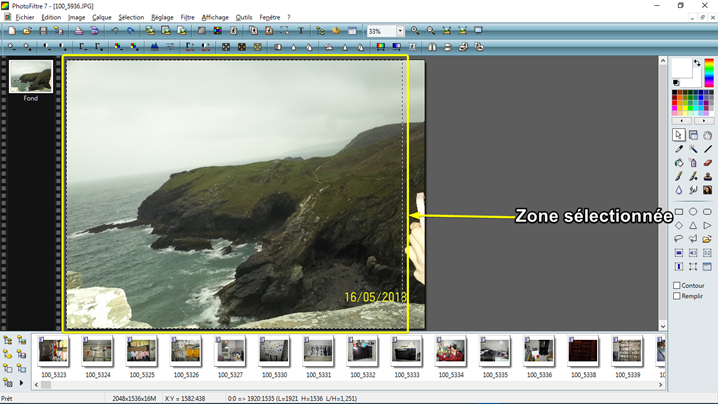Open the Calque menu
Image resolution: width=718 pixels, height=404 pixels.
[x=102, y=17]
